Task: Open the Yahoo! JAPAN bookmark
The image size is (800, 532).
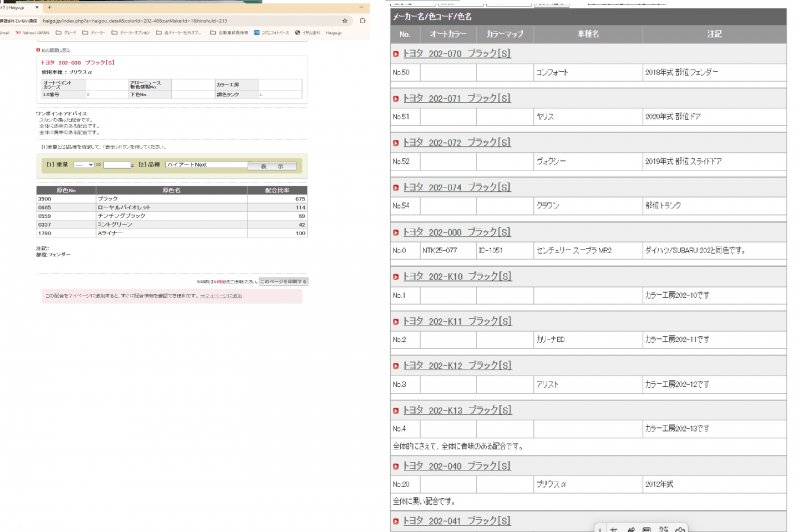Action: click(33, 33)
